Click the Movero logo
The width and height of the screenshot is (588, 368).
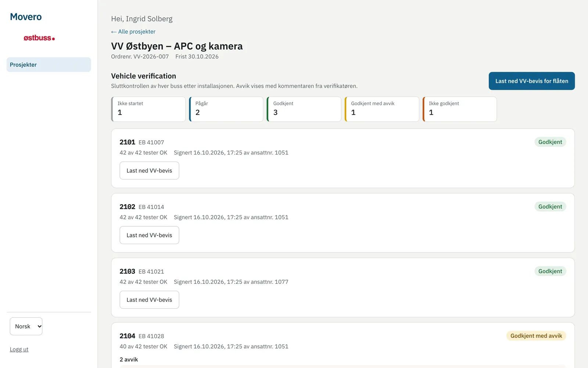point(26,17)
